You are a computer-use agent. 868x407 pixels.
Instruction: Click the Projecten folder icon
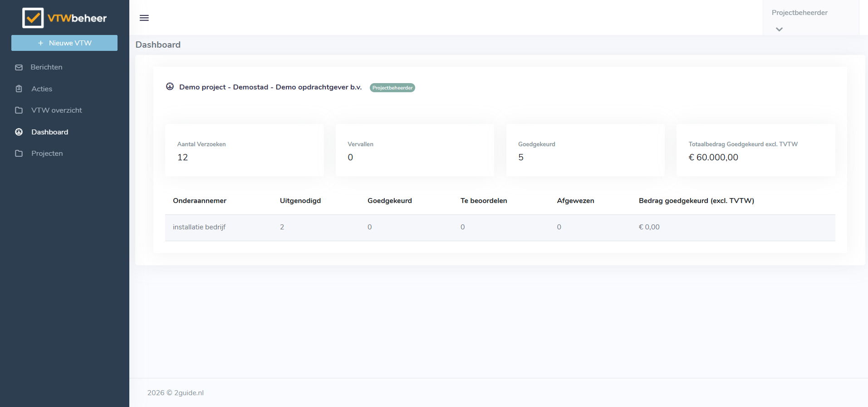tap(19, 154)
